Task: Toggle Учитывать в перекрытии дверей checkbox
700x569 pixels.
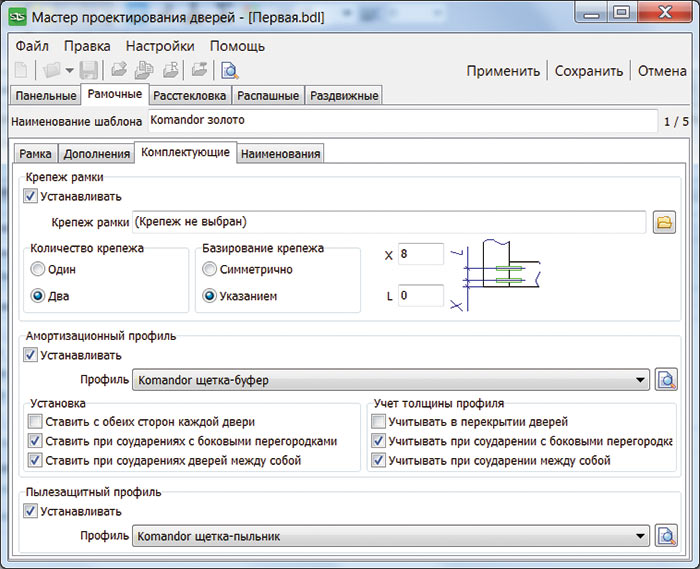Action: pyautogui.click(x=378, y=422)
